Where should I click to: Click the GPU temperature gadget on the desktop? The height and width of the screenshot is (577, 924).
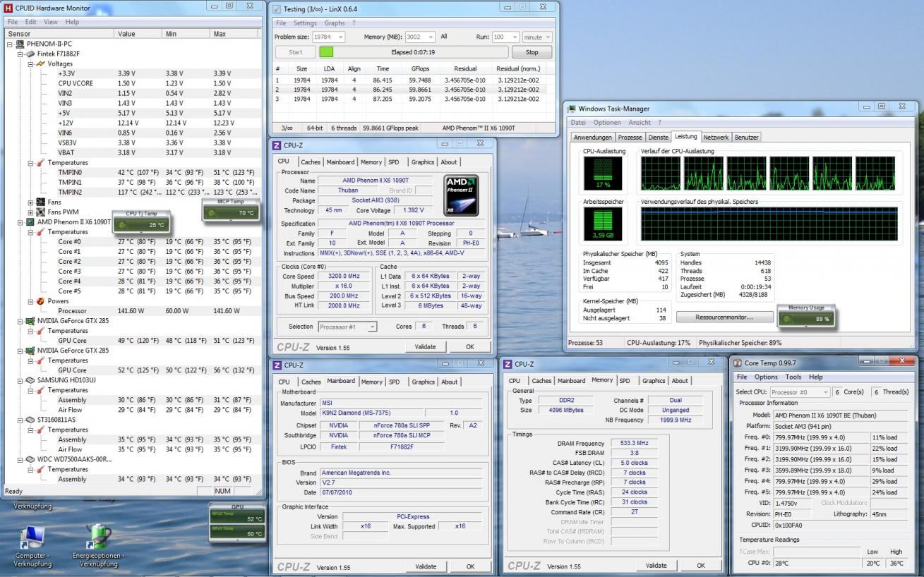click(x=237, y=522)
